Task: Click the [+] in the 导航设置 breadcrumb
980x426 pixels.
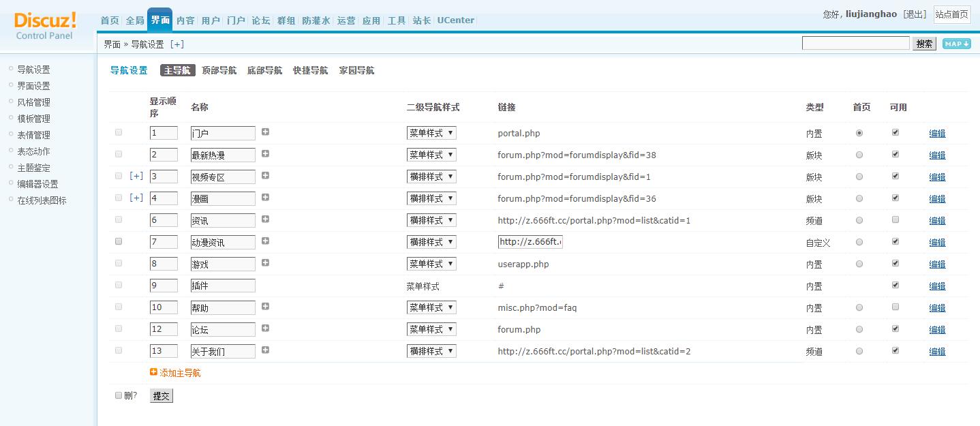Action: (x=177, y=44)
